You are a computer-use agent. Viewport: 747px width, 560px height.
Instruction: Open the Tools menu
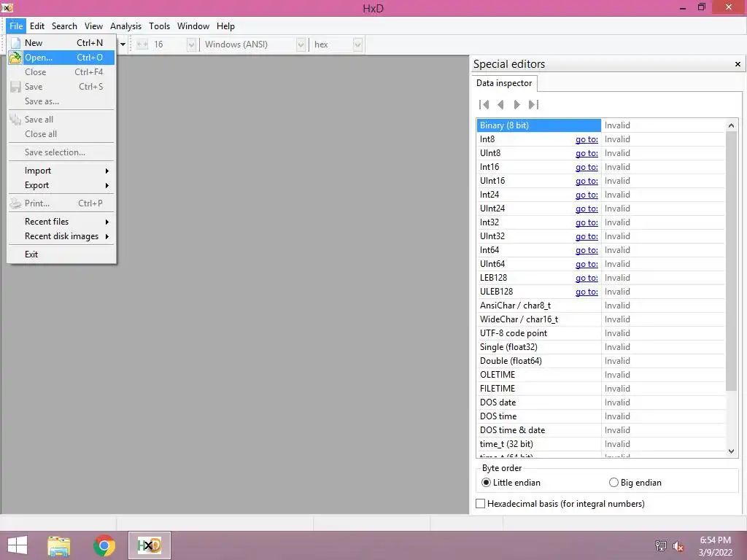(x=159, y=26)
